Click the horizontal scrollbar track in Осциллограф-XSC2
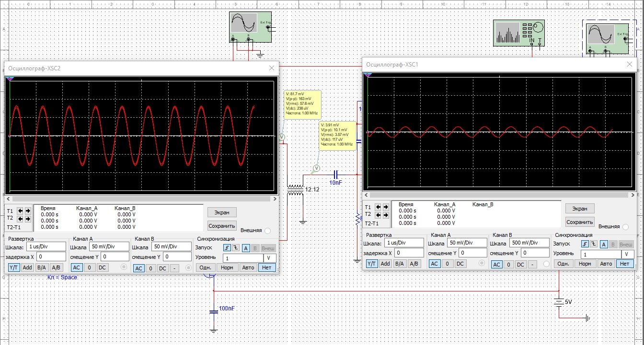The height and width of the screenshot is (345, 644). (141, 199)
